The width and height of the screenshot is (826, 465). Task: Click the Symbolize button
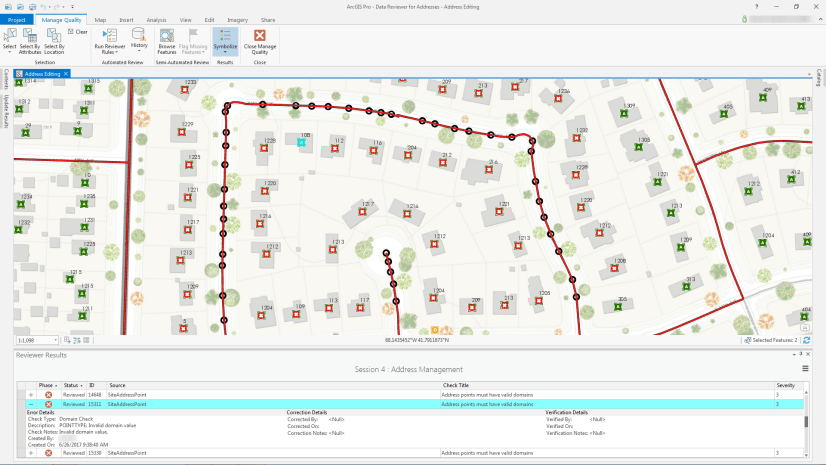(225, 41)
